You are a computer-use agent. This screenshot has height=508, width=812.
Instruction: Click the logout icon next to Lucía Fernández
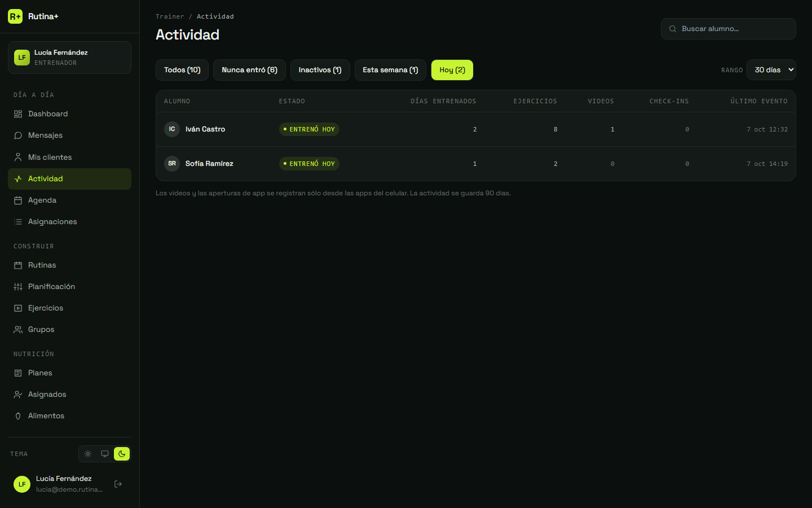[118, 484]
